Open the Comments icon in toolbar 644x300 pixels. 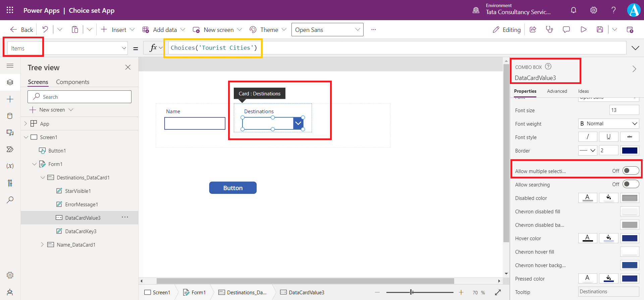[566, 30]
